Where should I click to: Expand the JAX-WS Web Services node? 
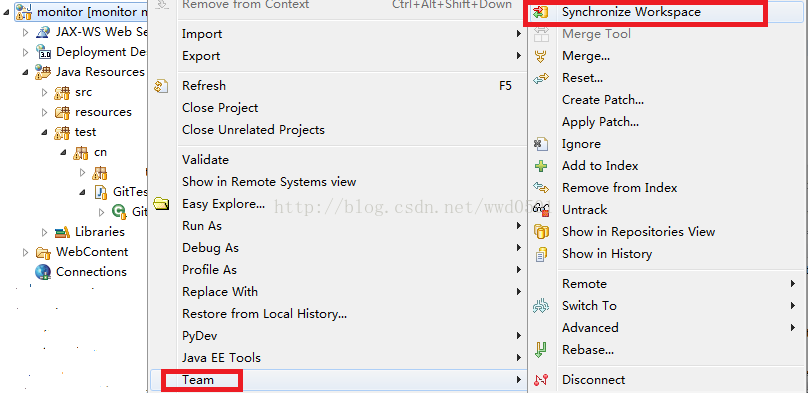point(26,32)
